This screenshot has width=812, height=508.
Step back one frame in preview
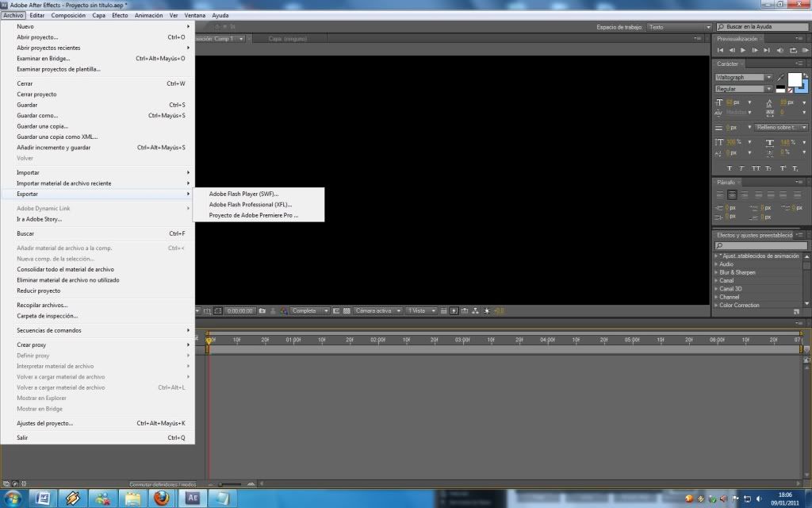[x=732, y=50]
